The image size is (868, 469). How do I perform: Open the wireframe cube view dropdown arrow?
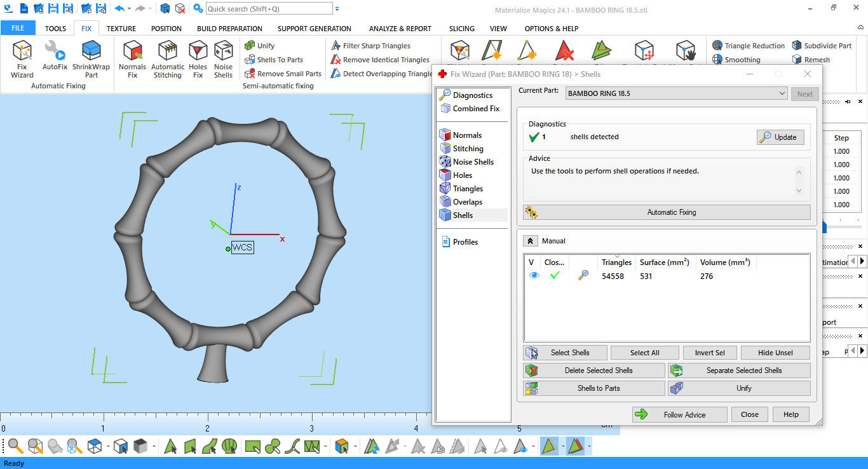[x=108, y=447]
